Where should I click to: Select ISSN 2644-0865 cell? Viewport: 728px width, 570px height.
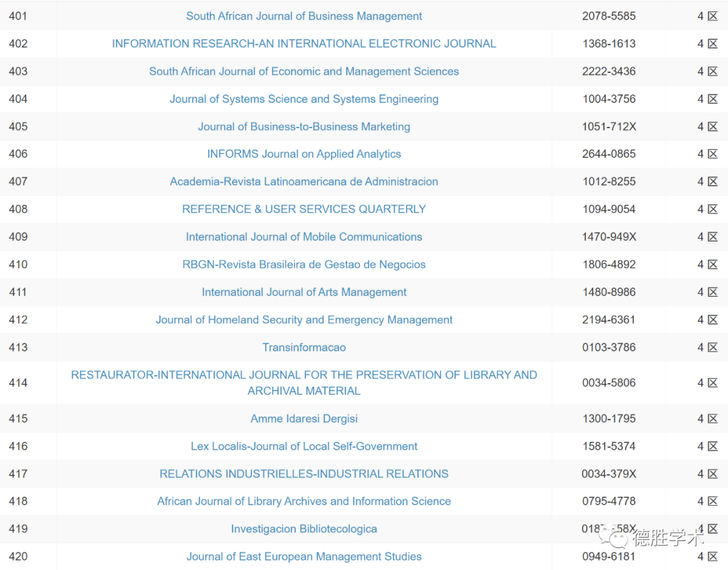pyautogui.click(x=609, y=154)
